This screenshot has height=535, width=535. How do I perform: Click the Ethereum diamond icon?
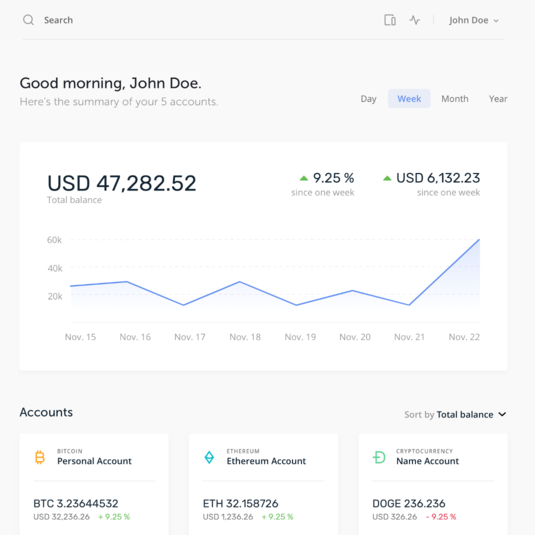[209, 457]
